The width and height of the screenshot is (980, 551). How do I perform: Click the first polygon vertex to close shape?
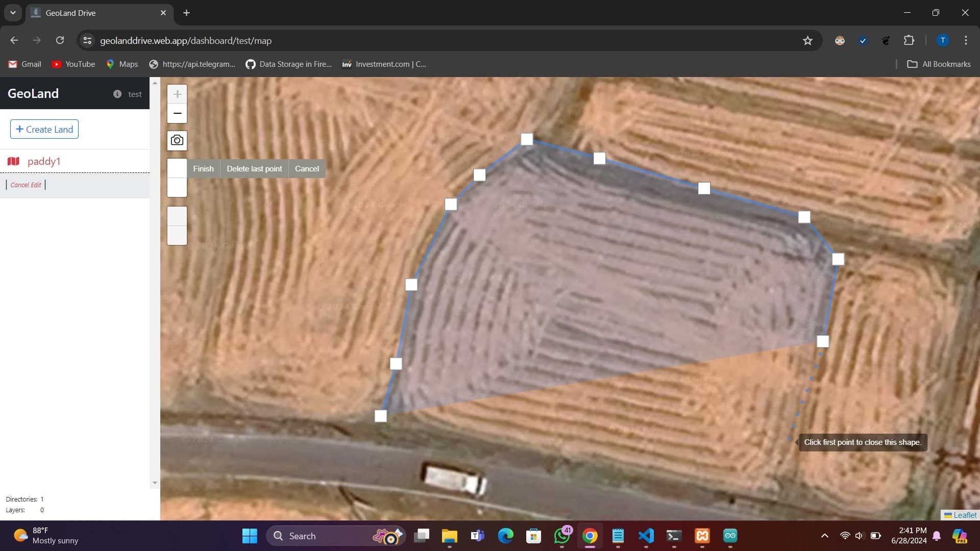(x=381, y=416)
